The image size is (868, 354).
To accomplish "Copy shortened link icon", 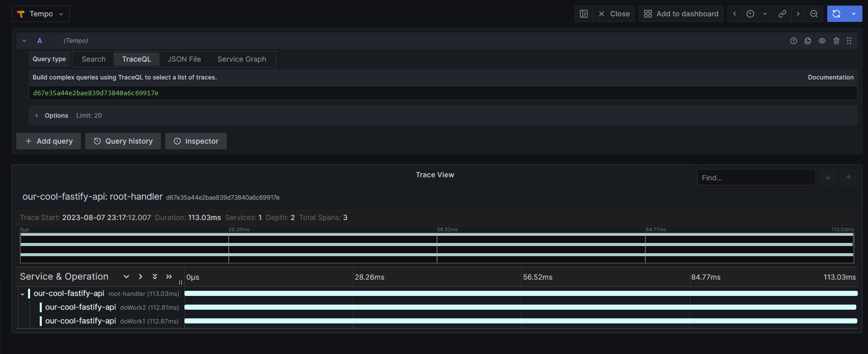I will (x=782, y=14).
